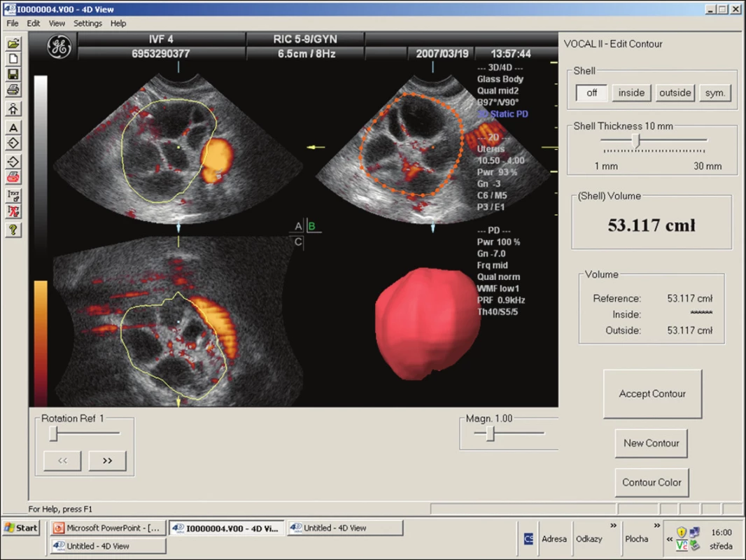The image size is (746, 560).
Task: Click the Shell Thickness slider handle
Action: coord(636,141)
